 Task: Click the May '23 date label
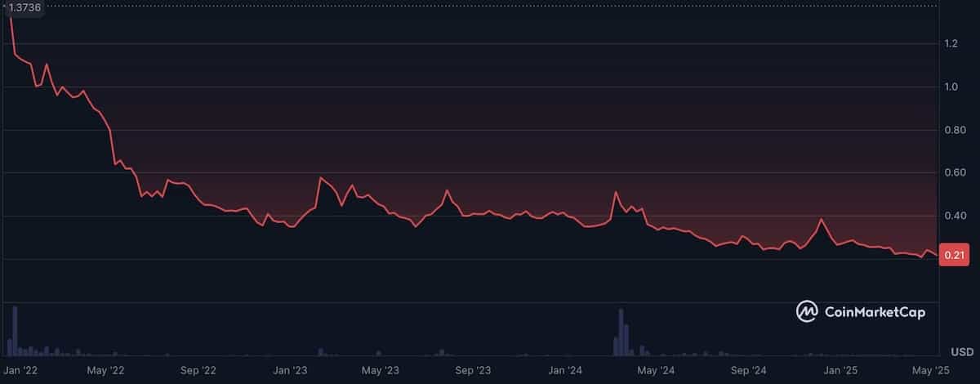[379, 370]
